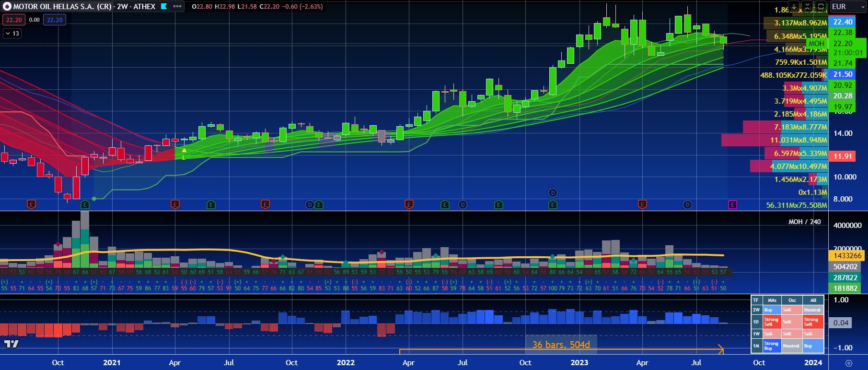
Task: Click red earnings E marker above Apr 2023
Action: [x=642, y=205]
